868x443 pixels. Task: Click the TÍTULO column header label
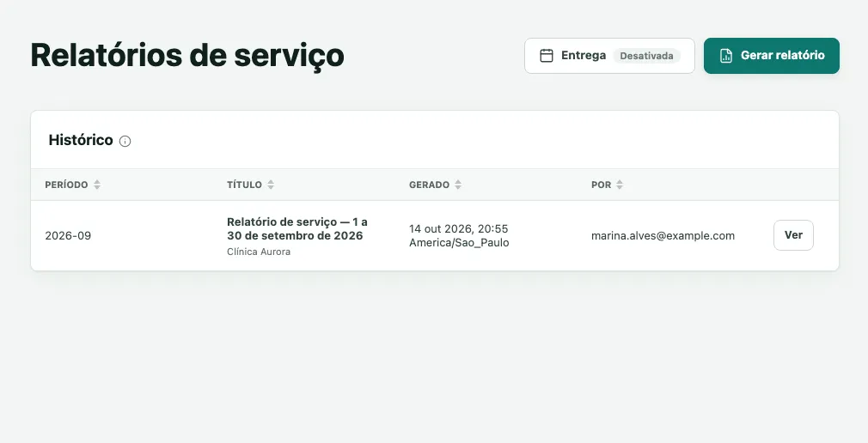(x=244, y=185)
